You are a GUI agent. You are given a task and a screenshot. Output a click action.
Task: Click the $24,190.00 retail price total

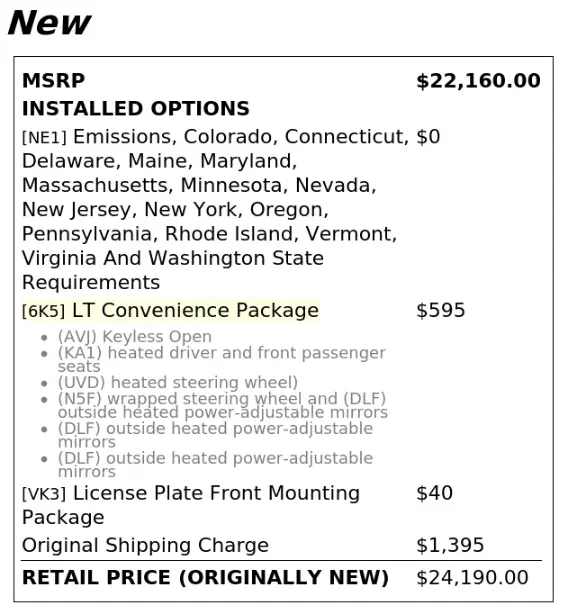point(472,577)
